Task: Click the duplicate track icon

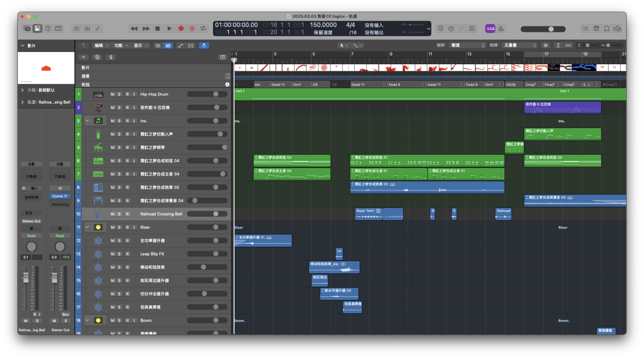Action: [x=97, y=57]
